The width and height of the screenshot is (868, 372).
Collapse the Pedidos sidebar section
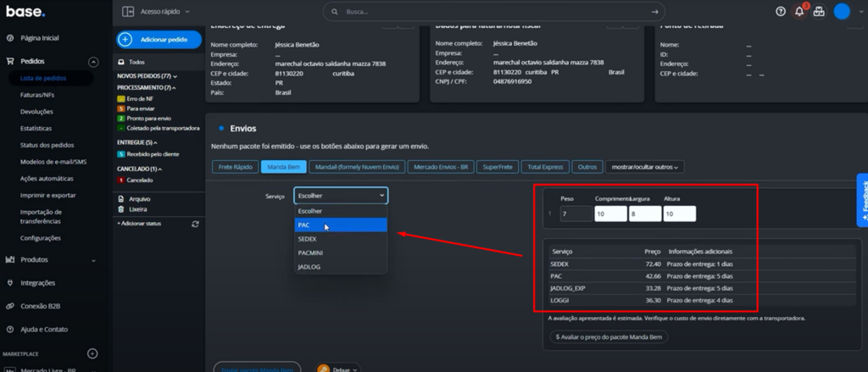93,62
